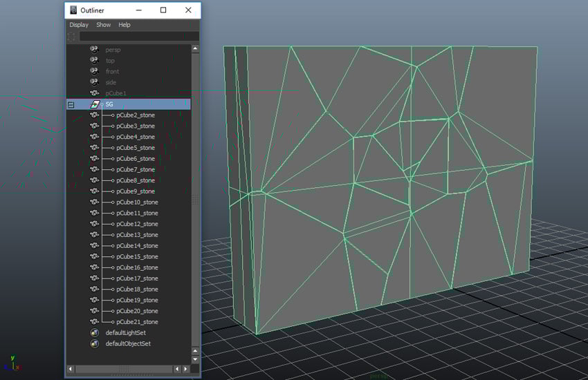This screenshot has width=588, height=380.
Task: Click the persp camera icon in Outliner
Action: [94, 50]
